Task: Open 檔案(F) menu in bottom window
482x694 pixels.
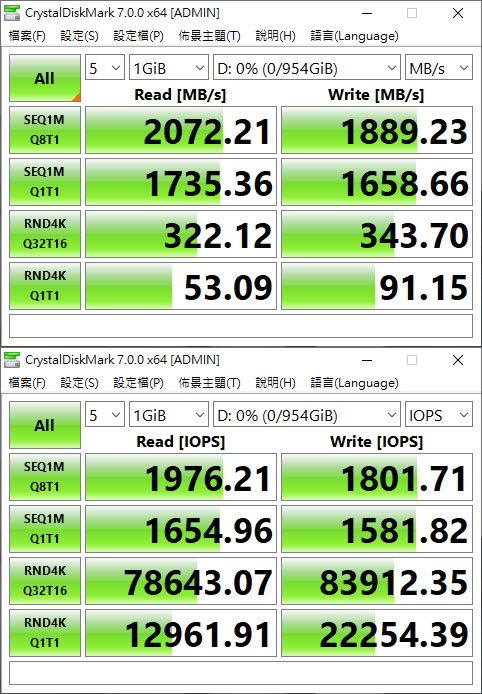Action: point(27,383)
